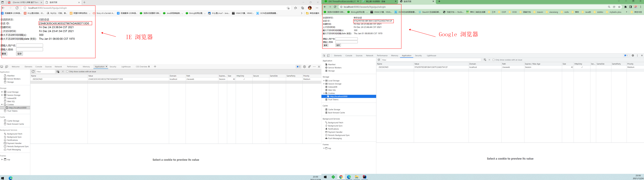This screenshot has width=644, height=180.
Task: Collapse the Cookies tree in Chrome DevTools
Action: 324,93
